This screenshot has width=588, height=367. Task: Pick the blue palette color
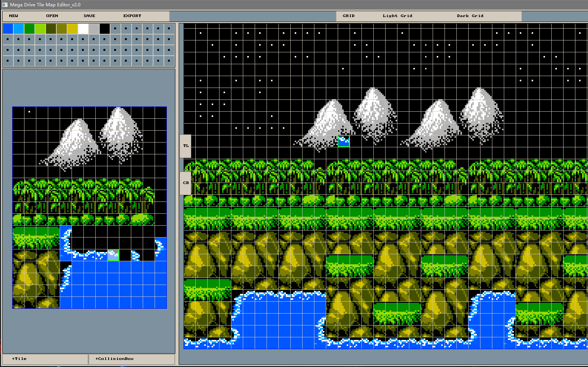click(x=8, y=29)
